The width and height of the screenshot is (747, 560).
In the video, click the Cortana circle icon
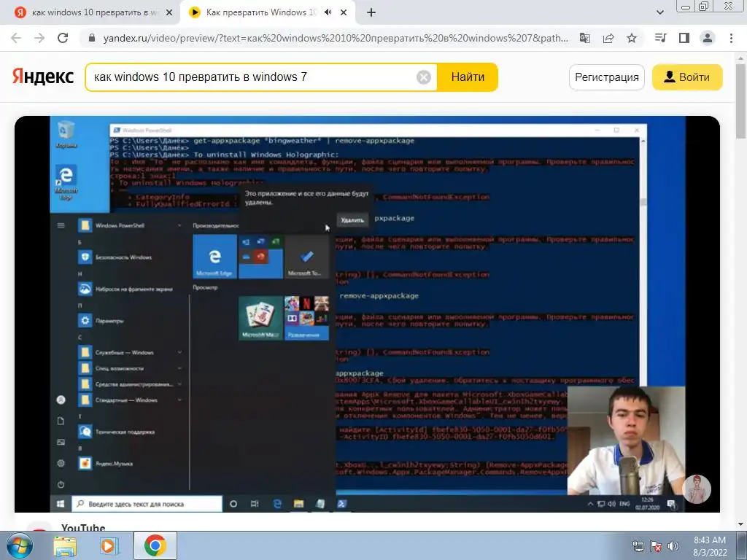[233, 504]
